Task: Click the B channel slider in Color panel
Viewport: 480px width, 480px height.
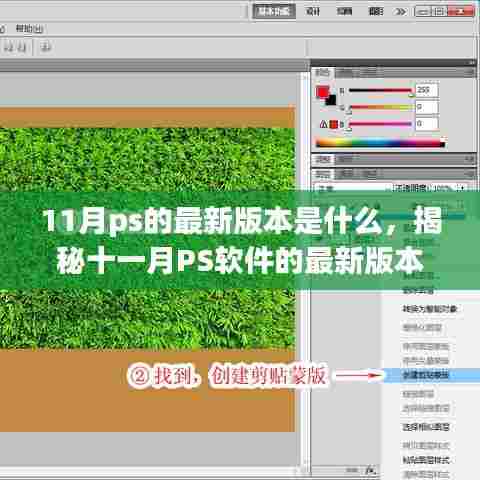Action: pyautogui.click(x=380, y=125)
